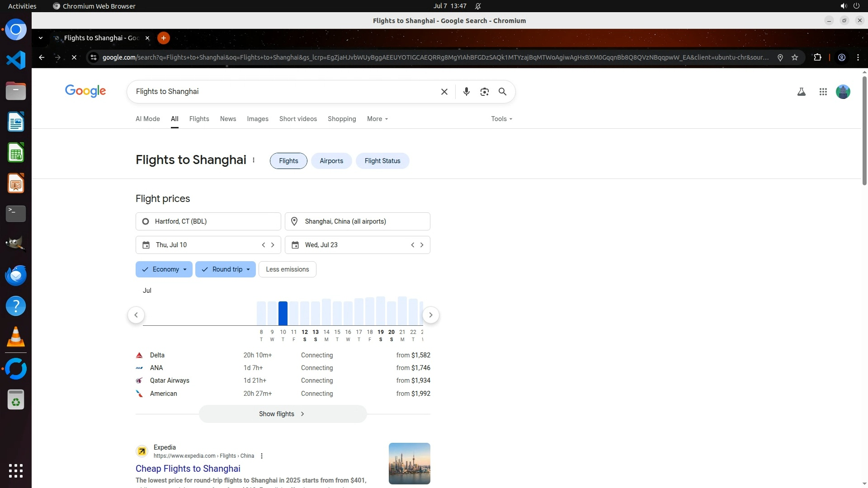Open Search Labs flask icon

pyautogui.click(x=801, y=92)
